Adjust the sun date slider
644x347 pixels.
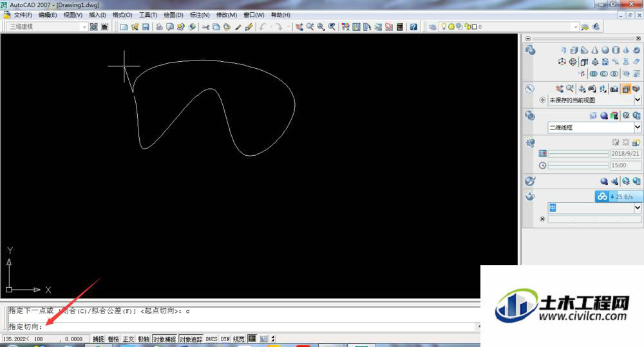coord(578,154)
